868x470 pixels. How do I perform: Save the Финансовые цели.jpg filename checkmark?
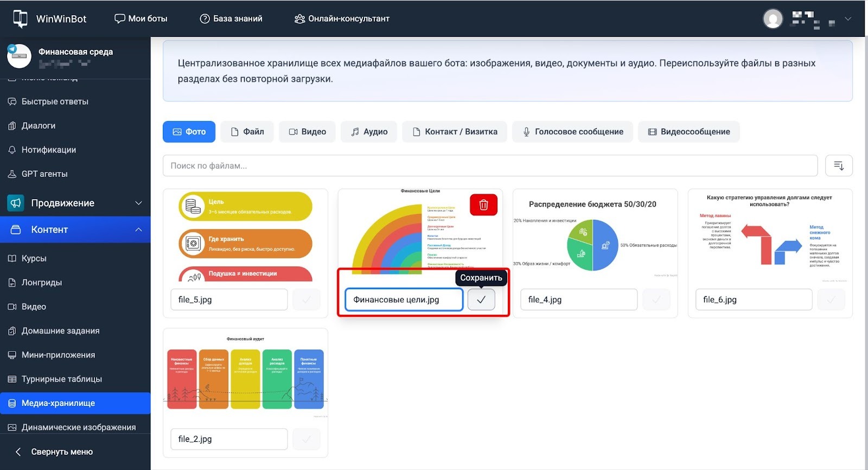(x=481, y=300)
